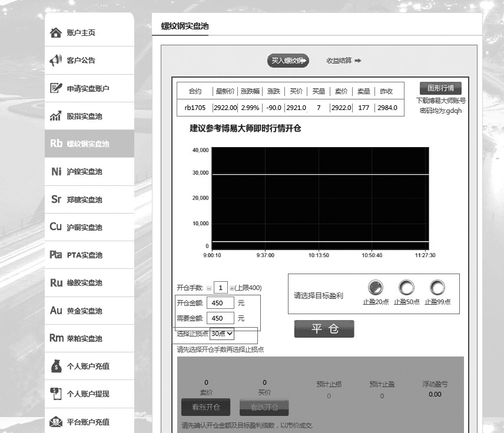The width and height of the screenshot is (504, 433).
Task: Open 股指实盘池 menu item
Action: [x=89, y=116]
